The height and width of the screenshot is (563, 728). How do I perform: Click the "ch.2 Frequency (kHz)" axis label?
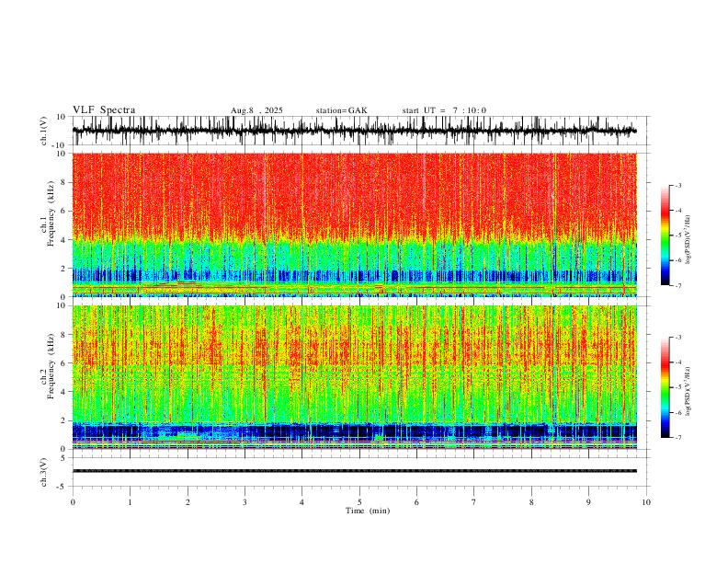(48, 366)
